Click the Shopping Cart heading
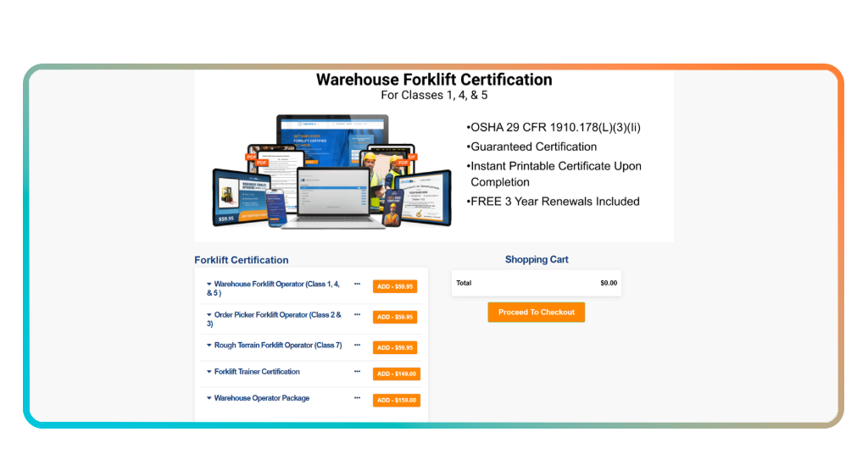This screenshot has height=454, width=868. coord(537,259)
